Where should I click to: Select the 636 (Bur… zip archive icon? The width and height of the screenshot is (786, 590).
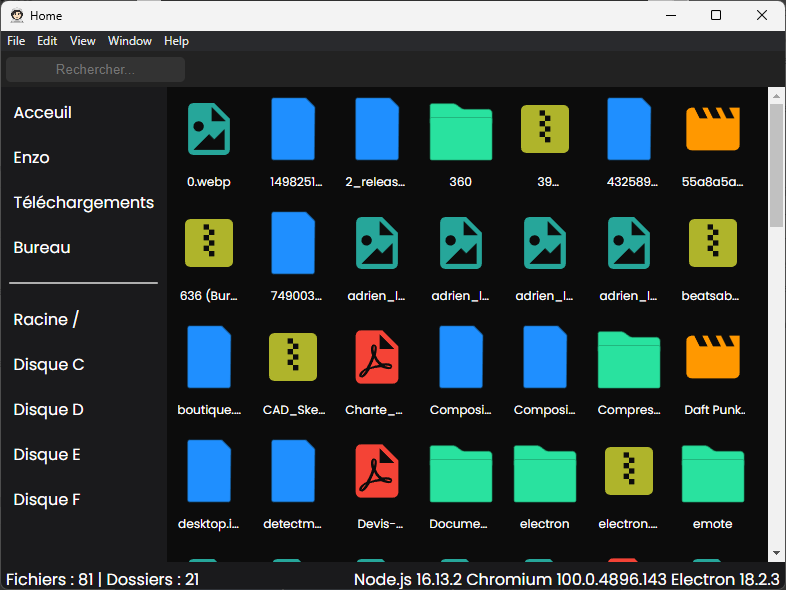[x=209, y=243]
